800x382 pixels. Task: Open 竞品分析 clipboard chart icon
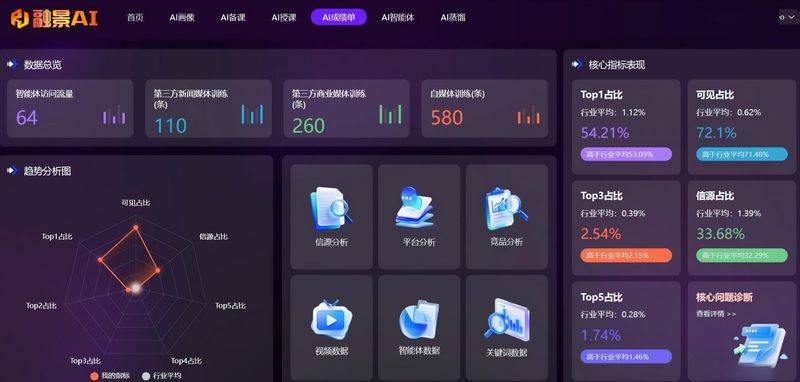pyautogui.click(x=506, y=209)
